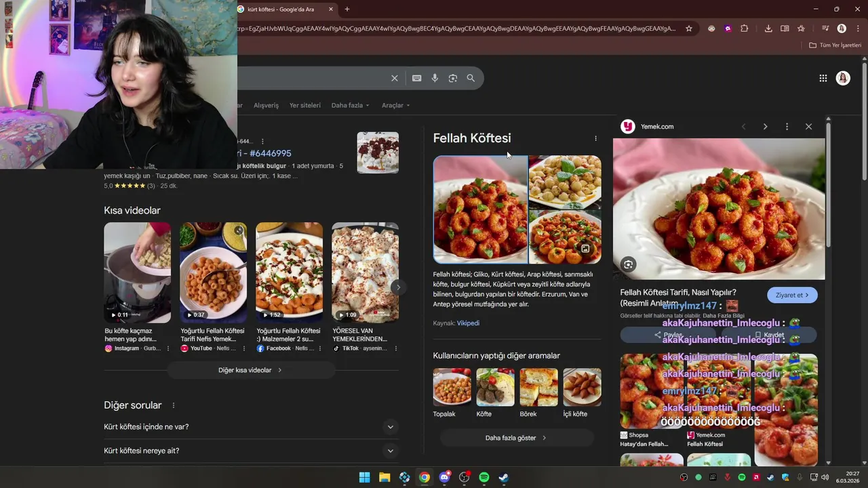Viewport: 868px width, 488px height.
Task: Open more options for the TikTok video
Action: (395, 348)
